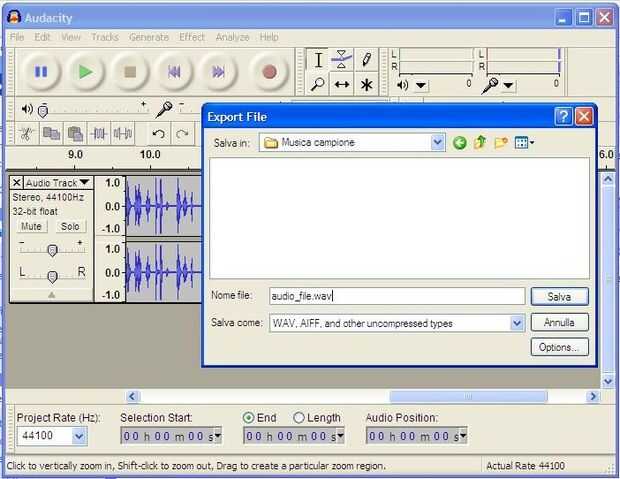The image size is (620, 479).
Task: Open the Tracks menu
Action: [x=105, y=37]
